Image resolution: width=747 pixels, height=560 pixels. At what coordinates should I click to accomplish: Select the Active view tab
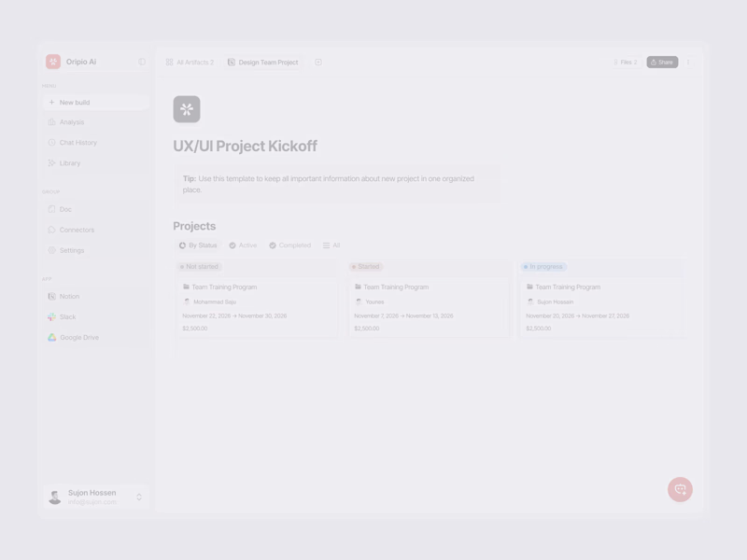tap(243, 245)
